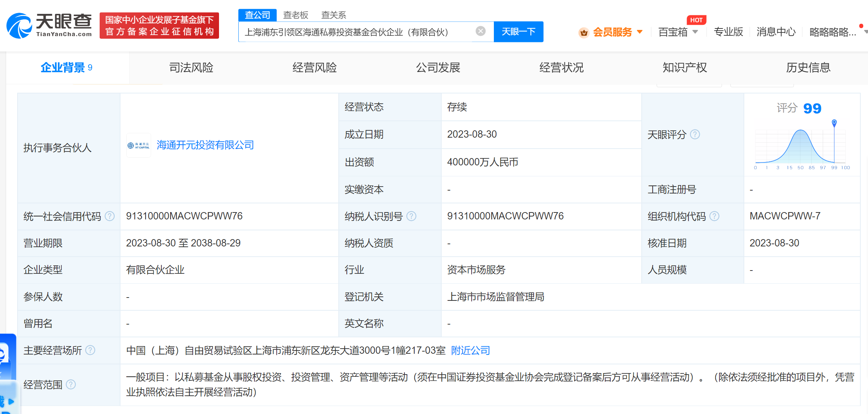Click the TianYanCha logo
The height and width of the screenshot is (414, 868).
[x=49, y=25]
